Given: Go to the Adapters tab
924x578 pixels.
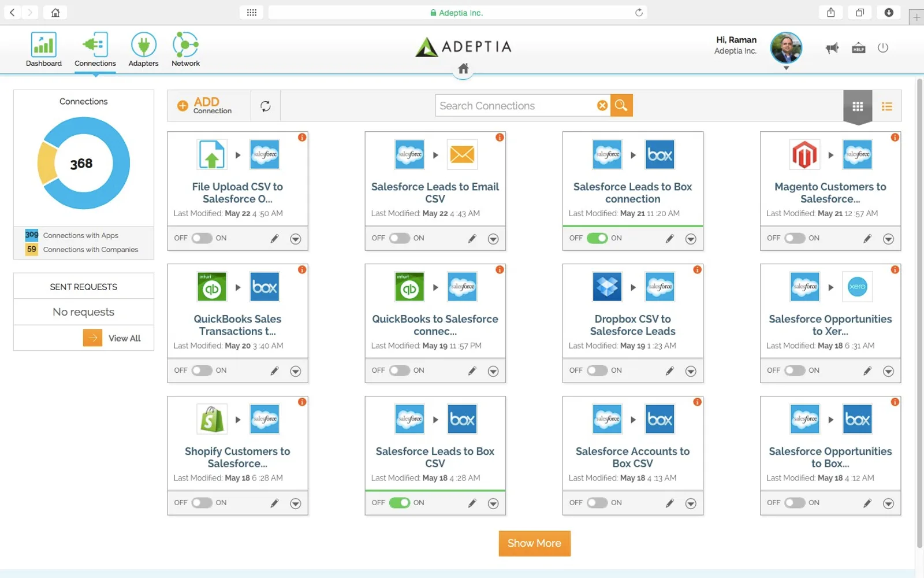Looking at the screenshot, I should 143,50.
